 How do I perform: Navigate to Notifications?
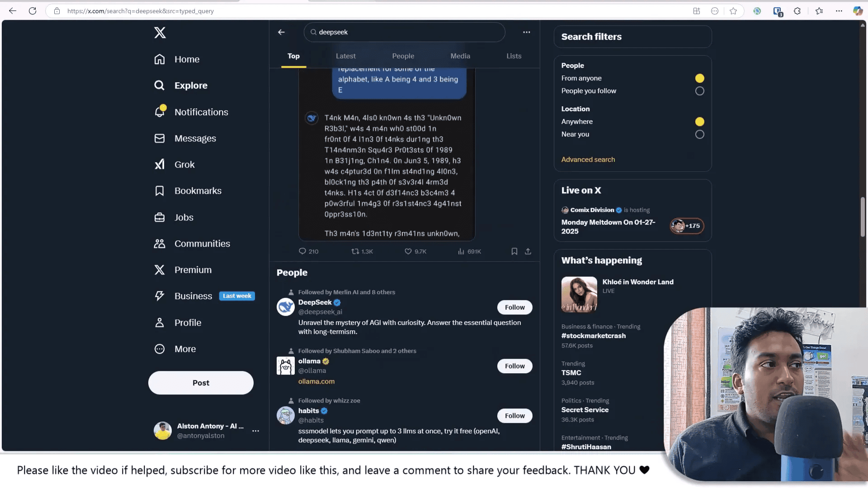pyautogui.click(x=201, y=112)
